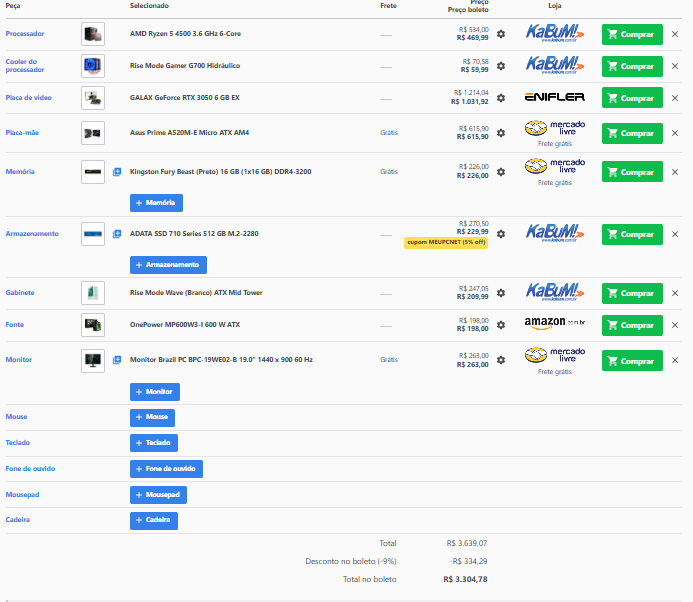Open thumbnail of AMD Ryzen 5 4500

click(x=93, y=34)
